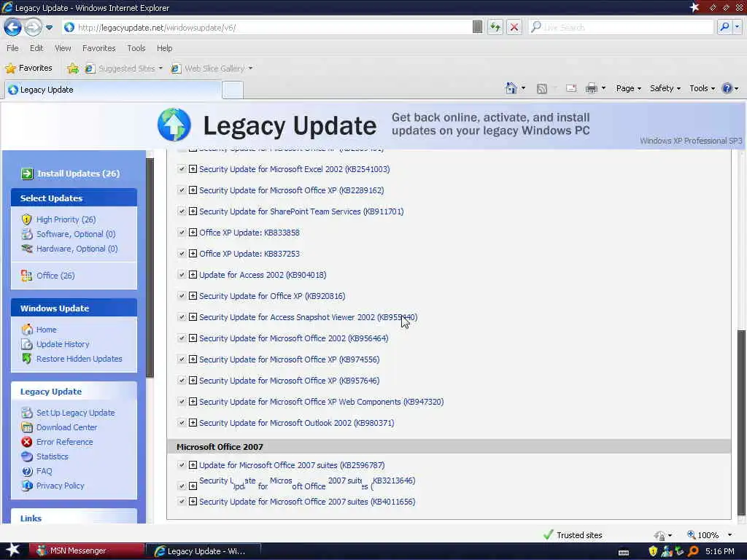Open Download Center link
Screen dimensions: 747x560
66,427
